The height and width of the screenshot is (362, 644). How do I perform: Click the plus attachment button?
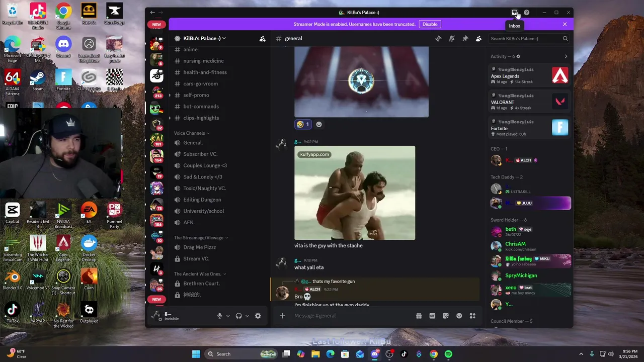282,316
